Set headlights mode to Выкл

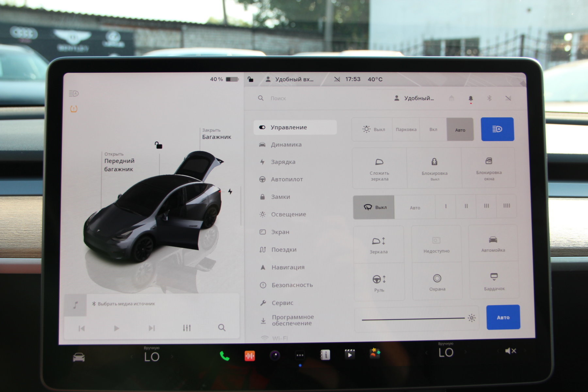373,129
